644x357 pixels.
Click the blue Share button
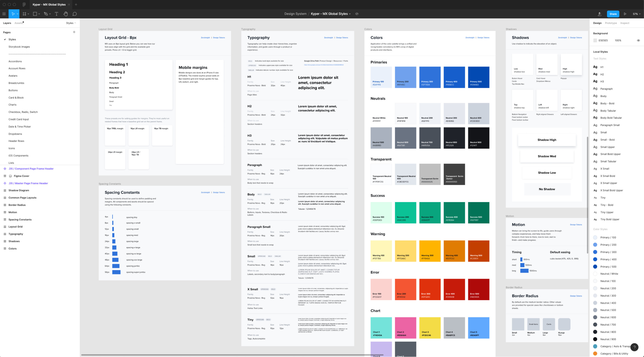613,14
